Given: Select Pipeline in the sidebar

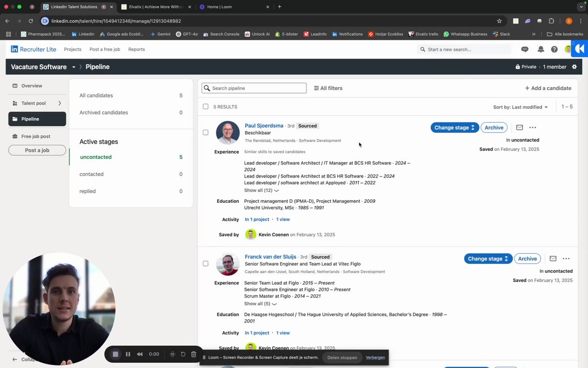Looking at the screenshot, I should point(37,119).
